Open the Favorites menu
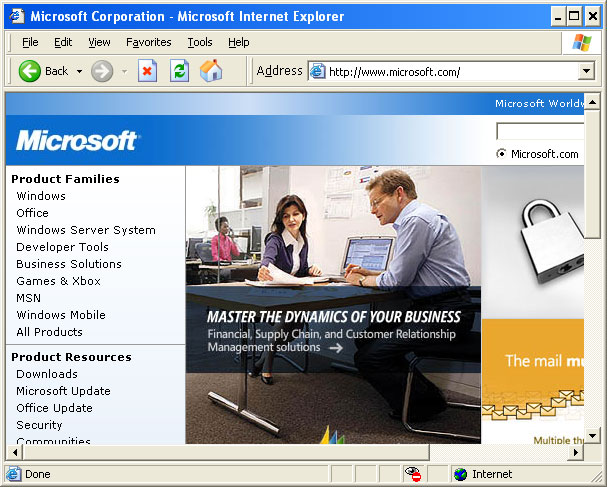Screen dimensions: 607x487 pyautogui.click(x=149, y=42)
